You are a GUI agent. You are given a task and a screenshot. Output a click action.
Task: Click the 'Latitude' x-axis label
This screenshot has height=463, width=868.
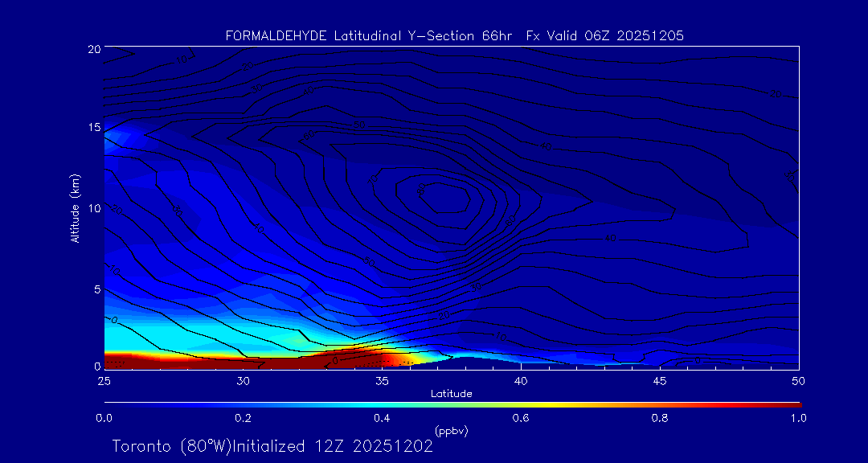coord(451,393)
